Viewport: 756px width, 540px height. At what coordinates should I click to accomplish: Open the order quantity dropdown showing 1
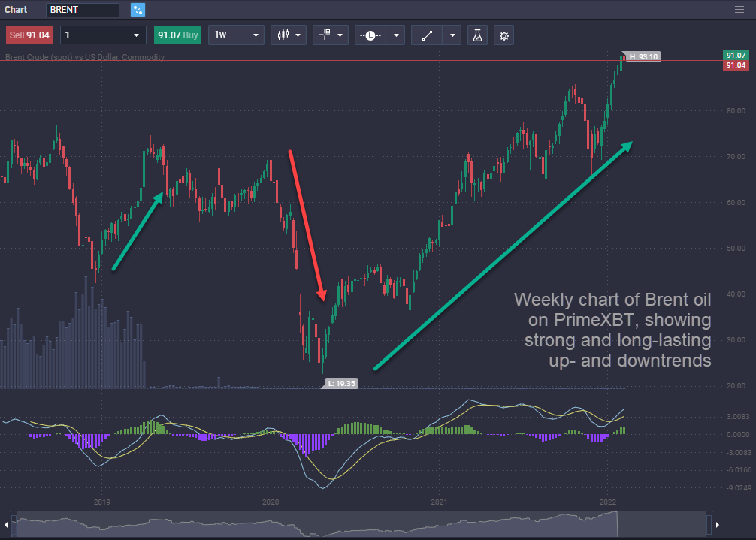(x=102, y=35)
